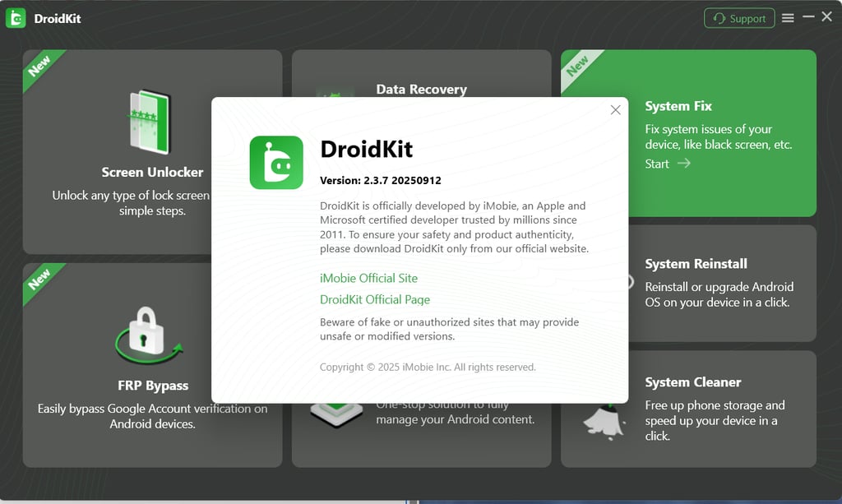Click 'Reinstall or upgrade Android OS' description
Screen dimensions: 842x504
(719, 294)
